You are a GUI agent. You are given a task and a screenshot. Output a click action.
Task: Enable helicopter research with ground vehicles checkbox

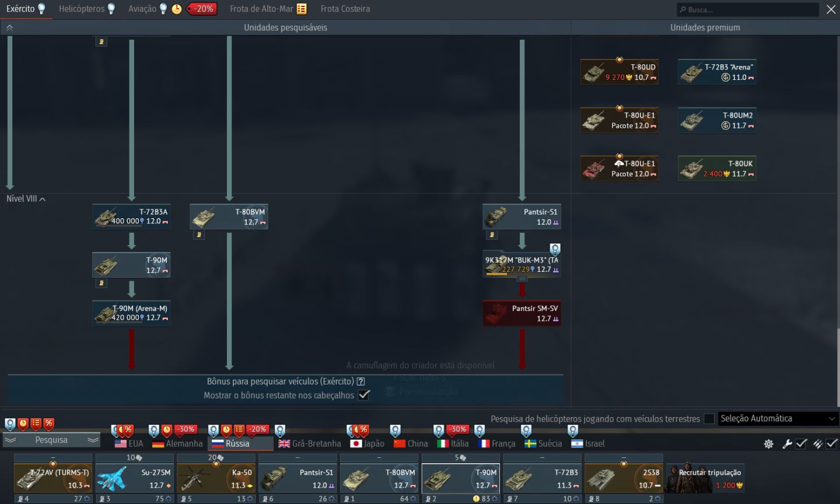(709, 419)
